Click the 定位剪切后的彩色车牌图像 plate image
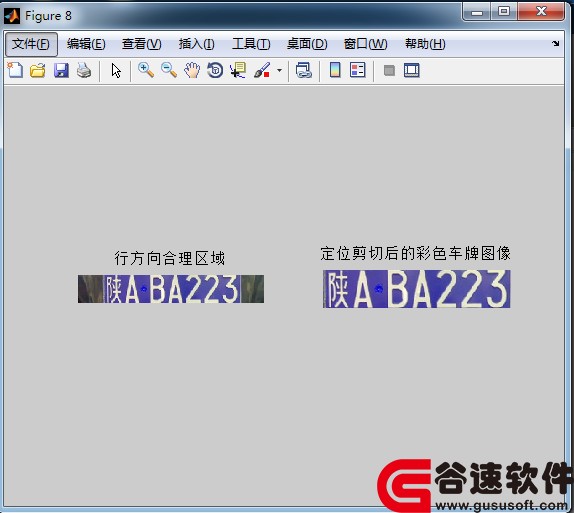 pyautogui.click(x=417, y=289)
